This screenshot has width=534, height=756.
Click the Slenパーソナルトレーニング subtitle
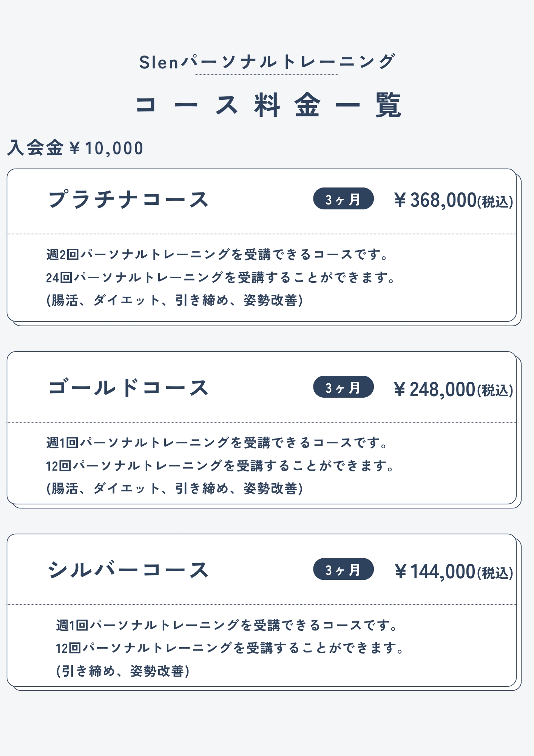click(267, 62)
